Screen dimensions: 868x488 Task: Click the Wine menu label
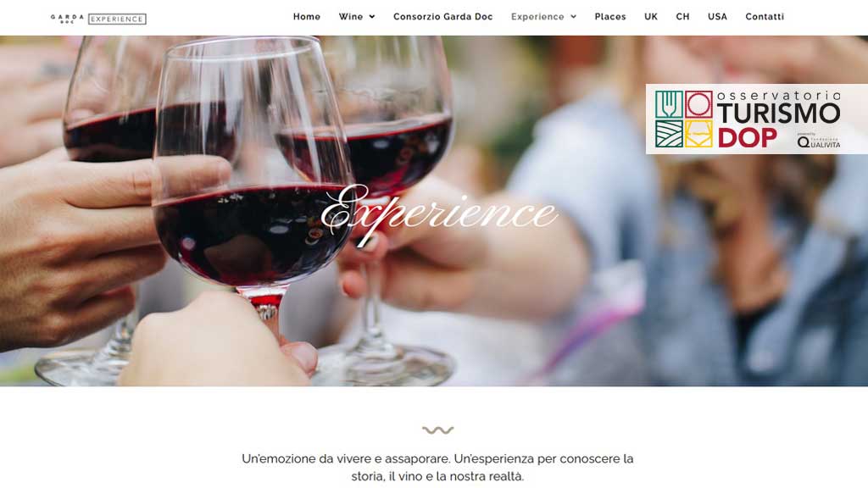click(x=351, y=17)
